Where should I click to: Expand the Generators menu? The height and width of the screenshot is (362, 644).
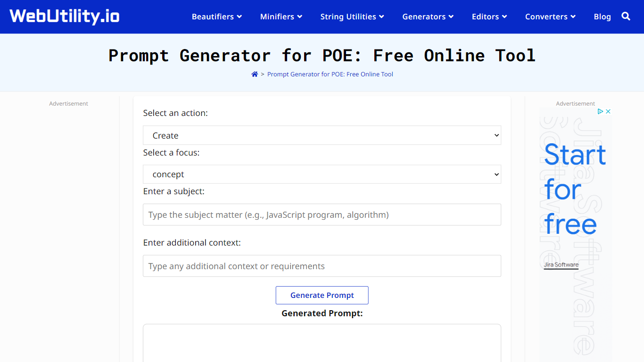pyautogui.click(x=428, y=16)
